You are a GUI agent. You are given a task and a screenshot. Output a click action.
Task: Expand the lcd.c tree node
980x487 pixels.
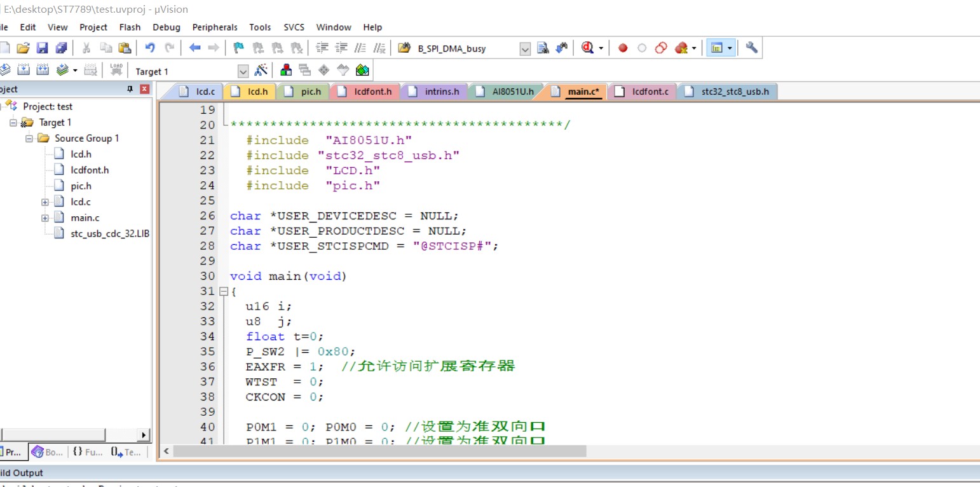45,202
